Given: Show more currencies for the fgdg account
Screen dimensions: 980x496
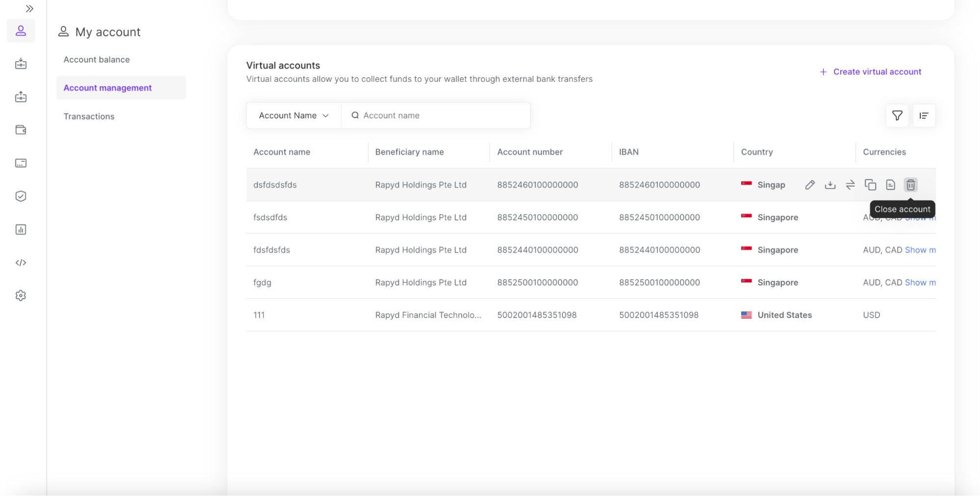Looking at the screenshot, I should [x=920, y=282].
